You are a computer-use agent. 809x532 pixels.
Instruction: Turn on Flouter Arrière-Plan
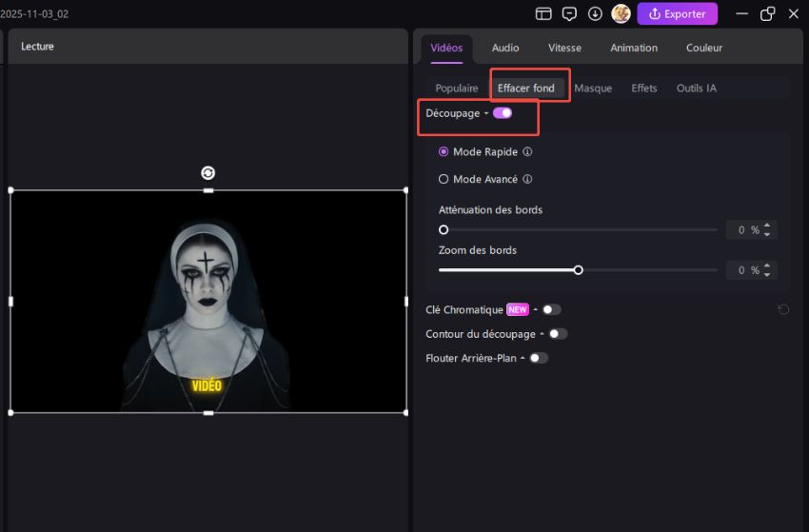pyautogui.click(x=539, y=358)
